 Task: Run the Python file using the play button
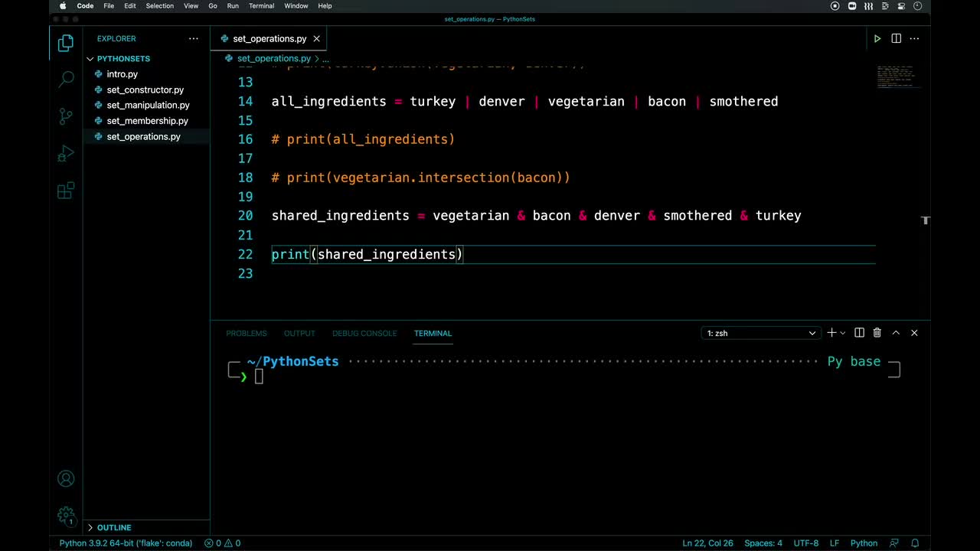click(x=877, y=38)
